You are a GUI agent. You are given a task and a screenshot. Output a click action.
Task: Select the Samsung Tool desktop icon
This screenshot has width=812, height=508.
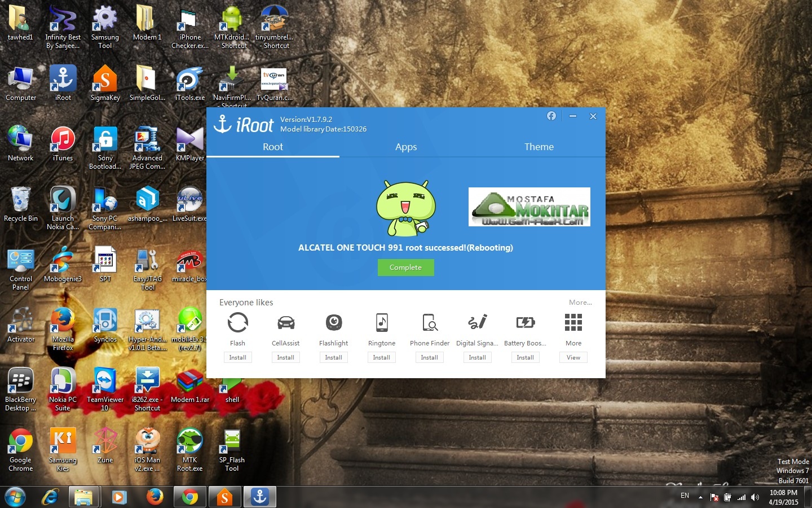[x=105, y=27]
